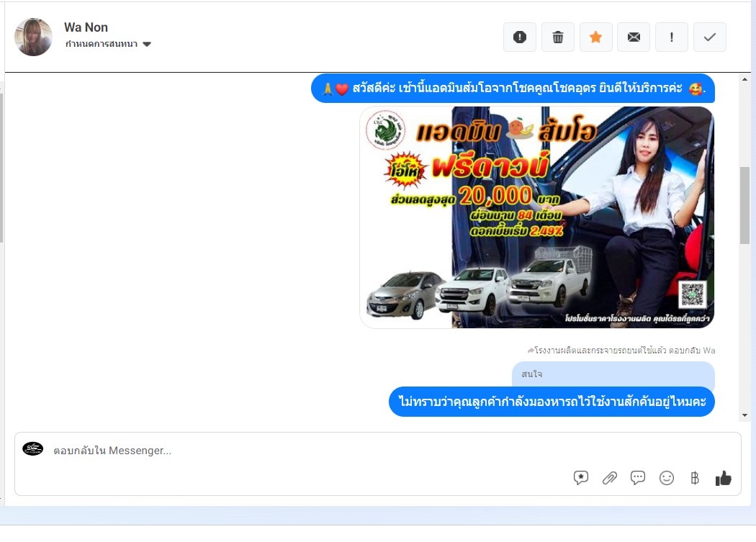This screenshot has width=756, height=542.
Task: Open the แอดมิน ส้มโอ promotional image
Action: [536, 217]
